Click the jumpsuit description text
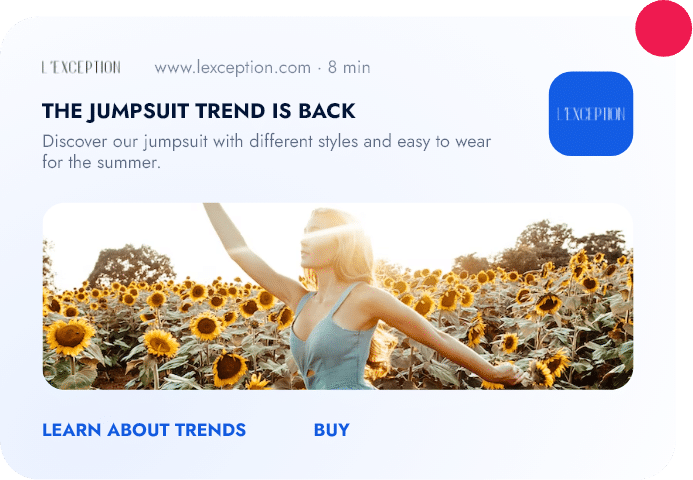Viewport: 693px width, 480px height. click(267, 152)
